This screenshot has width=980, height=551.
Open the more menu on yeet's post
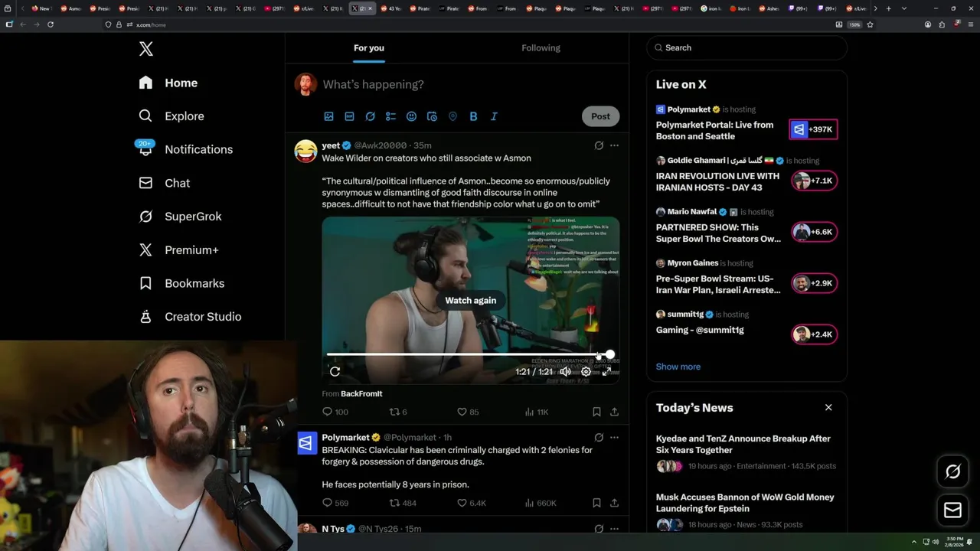[614, 145]
